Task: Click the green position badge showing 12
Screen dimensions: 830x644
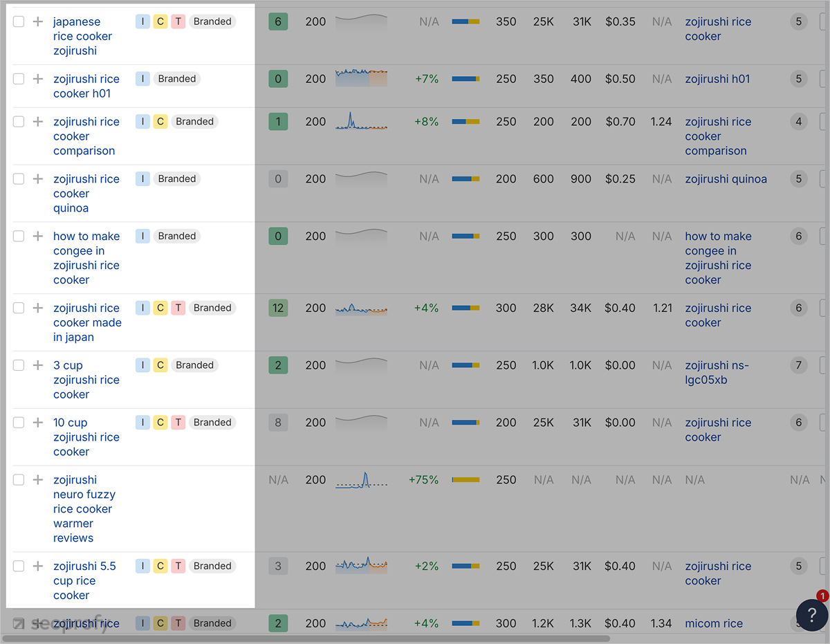Action: 278,308
